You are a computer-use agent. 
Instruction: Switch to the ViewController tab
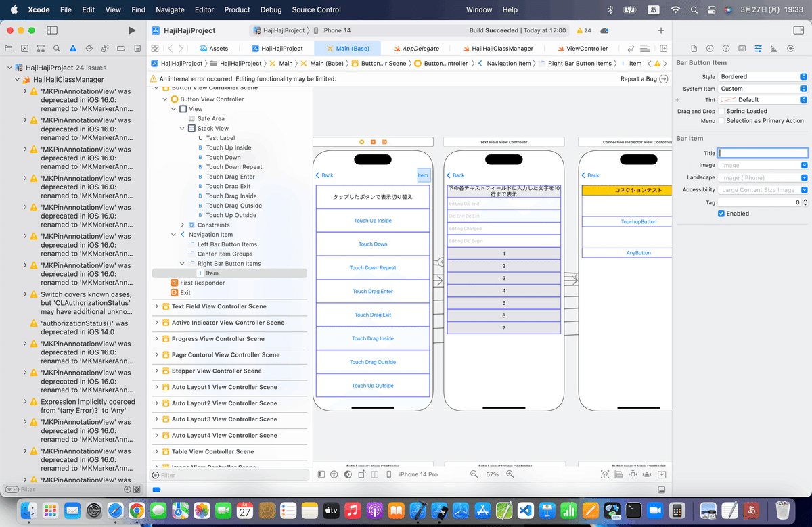coord(582,49)
